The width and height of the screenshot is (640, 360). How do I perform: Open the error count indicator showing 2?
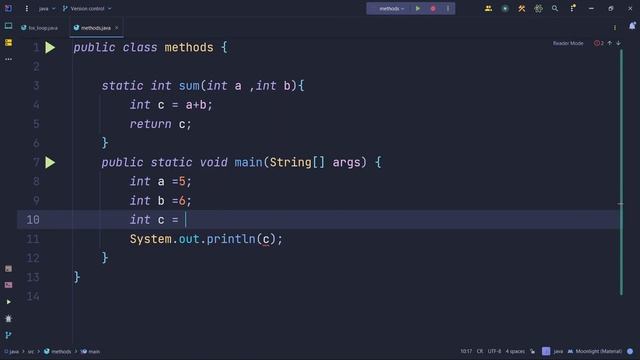point(599,43)
